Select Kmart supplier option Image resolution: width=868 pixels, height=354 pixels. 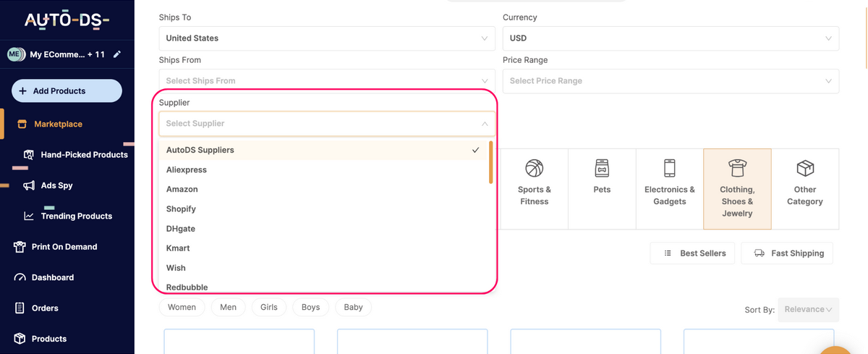click(x=324, y=248)
